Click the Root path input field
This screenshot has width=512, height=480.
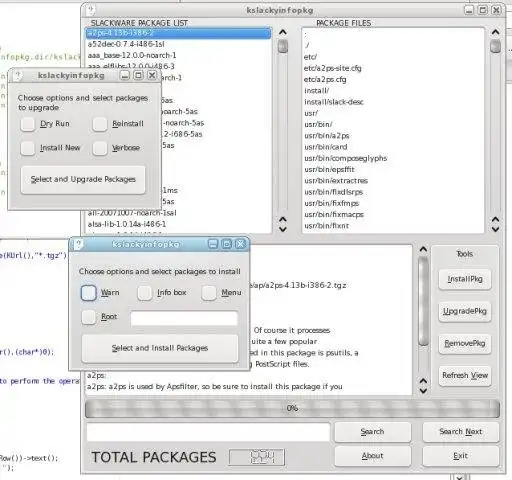click(184, 318)
